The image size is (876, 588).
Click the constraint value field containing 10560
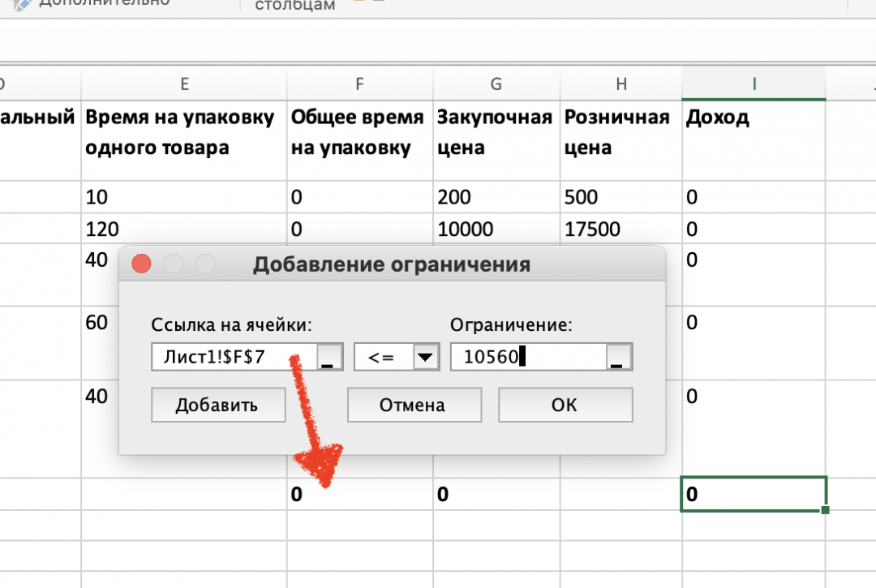[527, 356]
